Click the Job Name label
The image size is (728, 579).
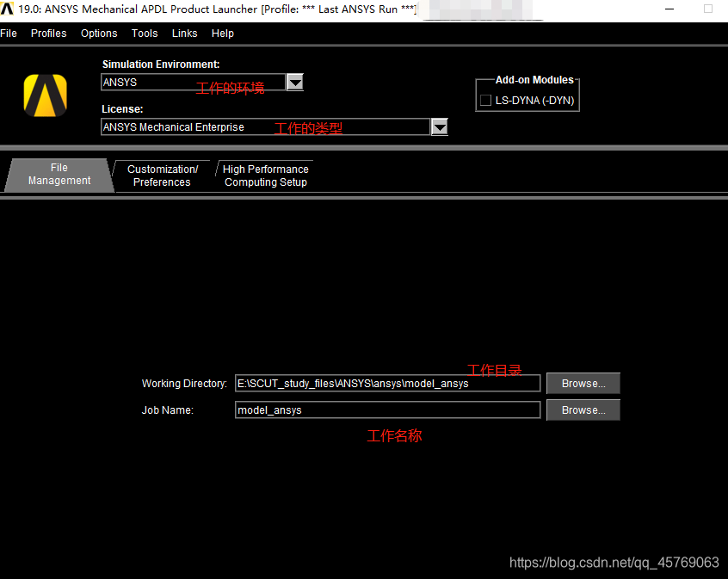point(167,410)
